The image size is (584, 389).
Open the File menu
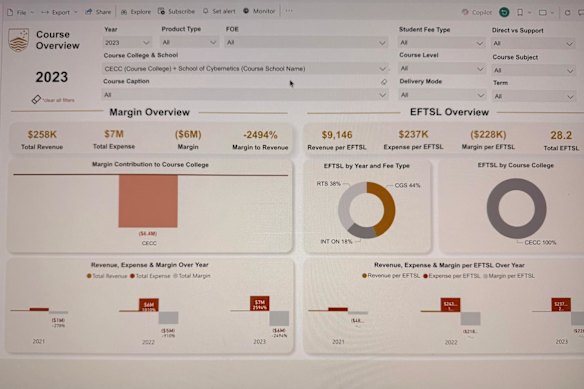pyautogui.click(x=20, y=12)
